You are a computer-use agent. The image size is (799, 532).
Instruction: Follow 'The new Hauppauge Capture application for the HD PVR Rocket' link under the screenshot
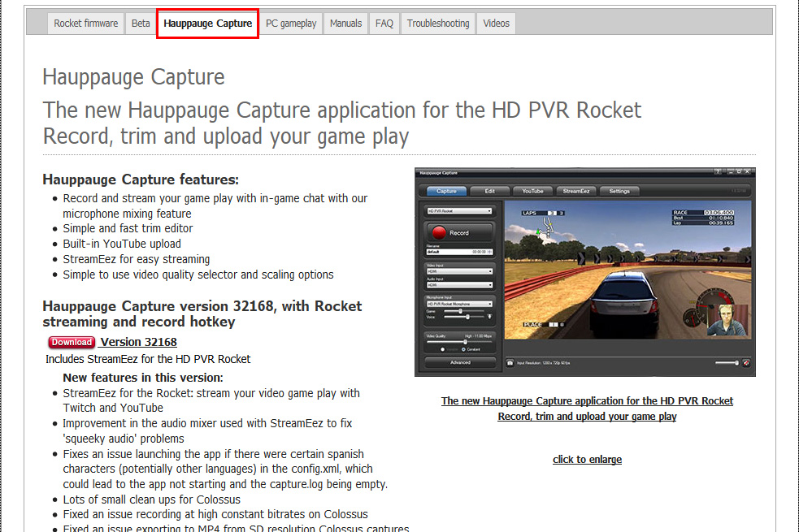point(587,400)
